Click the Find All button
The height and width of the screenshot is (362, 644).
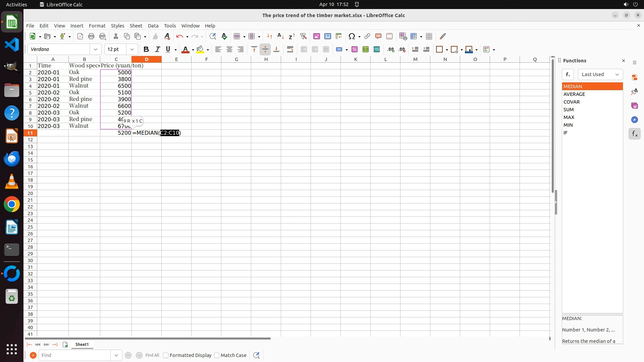(152, 355)
